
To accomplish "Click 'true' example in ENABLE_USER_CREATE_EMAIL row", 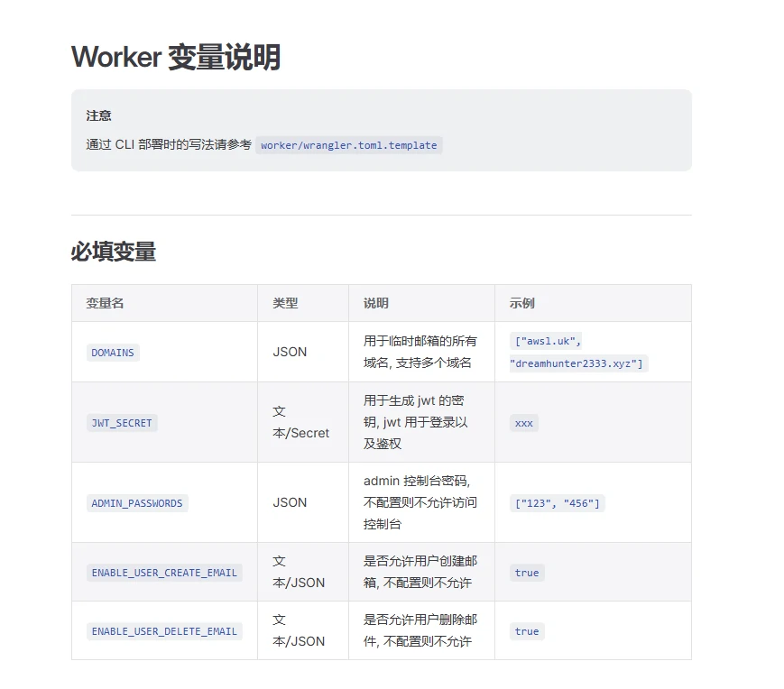I will (527, 573).
